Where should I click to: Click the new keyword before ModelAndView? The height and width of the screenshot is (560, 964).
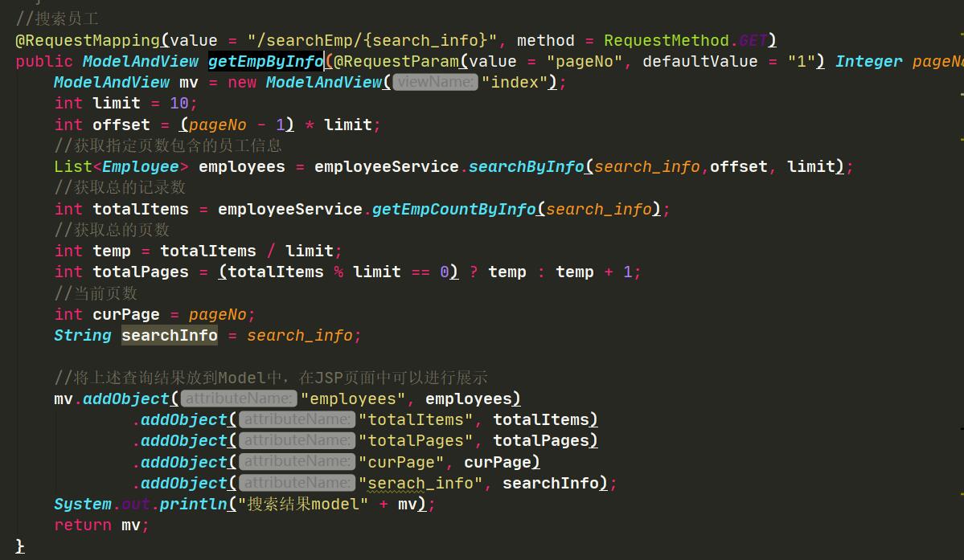click(x=242, y=82)
